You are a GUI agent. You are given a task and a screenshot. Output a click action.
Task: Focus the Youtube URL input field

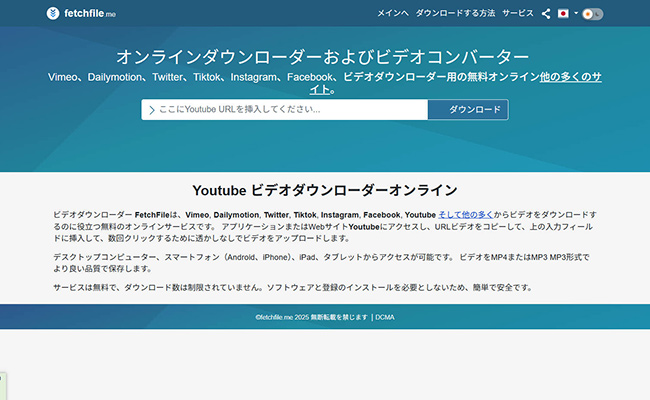click(284, 110)
